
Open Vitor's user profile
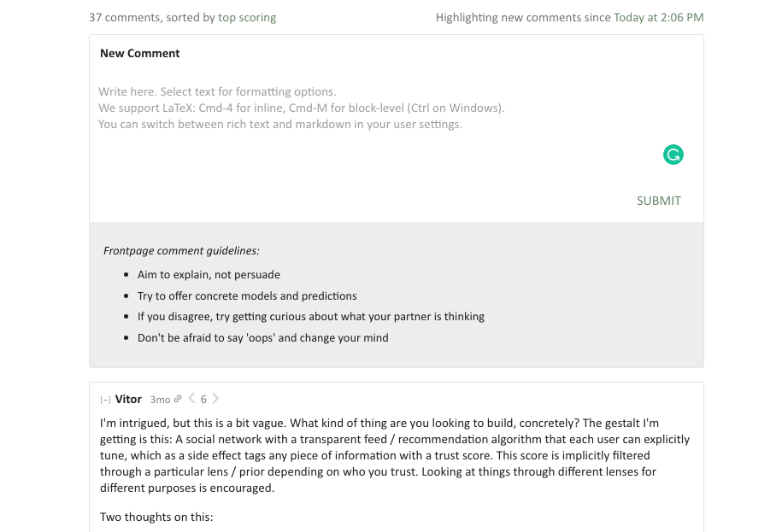128,399
